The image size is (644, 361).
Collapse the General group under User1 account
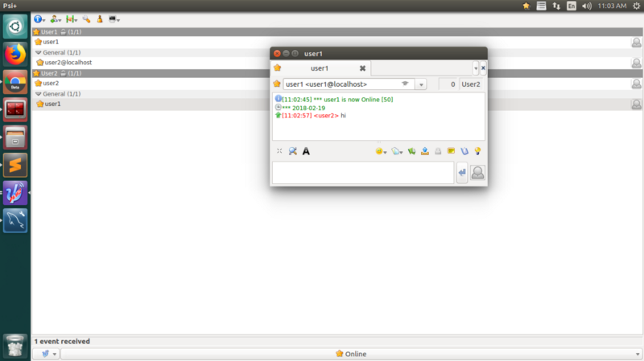click(38, 51)
